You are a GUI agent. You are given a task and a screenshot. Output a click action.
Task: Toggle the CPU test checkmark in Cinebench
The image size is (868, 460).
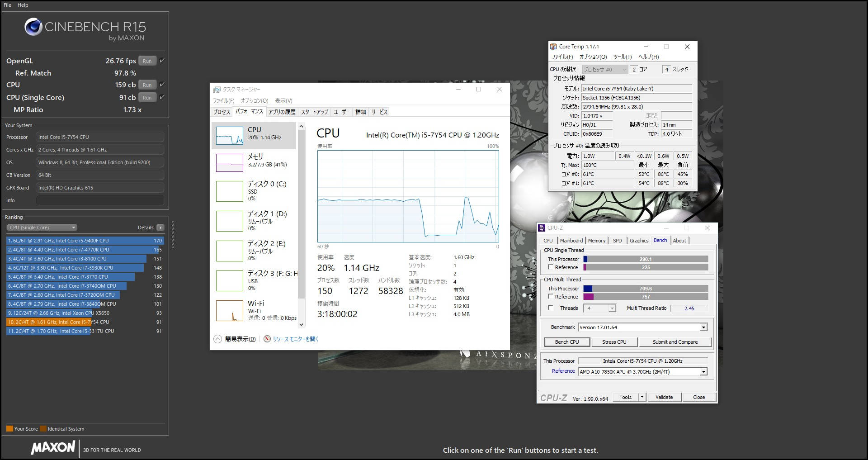pos(162,85)
